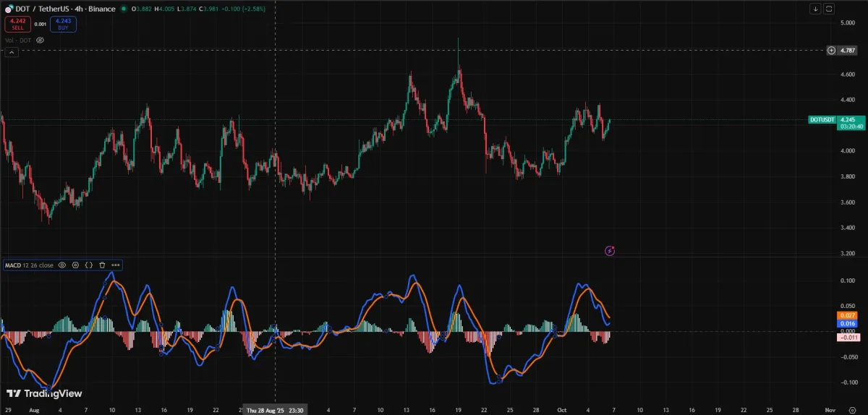The height and width of the screenshot is (415, 868).
Task: Click the 4.787 crosshair price label
Action: [848, 51]
